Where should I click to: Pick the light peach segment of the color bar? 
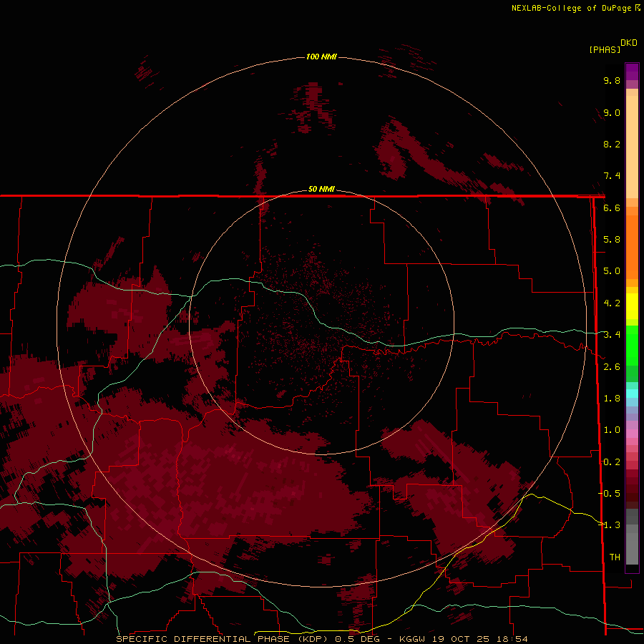click(632, 147)
